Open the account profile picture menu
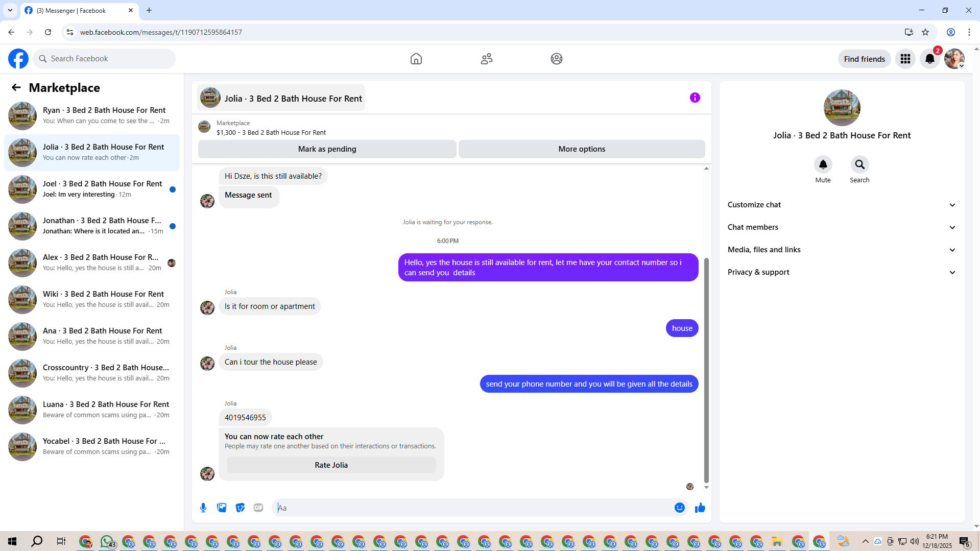The height and width of the screenshot is (551, 980). coord(954,59)
